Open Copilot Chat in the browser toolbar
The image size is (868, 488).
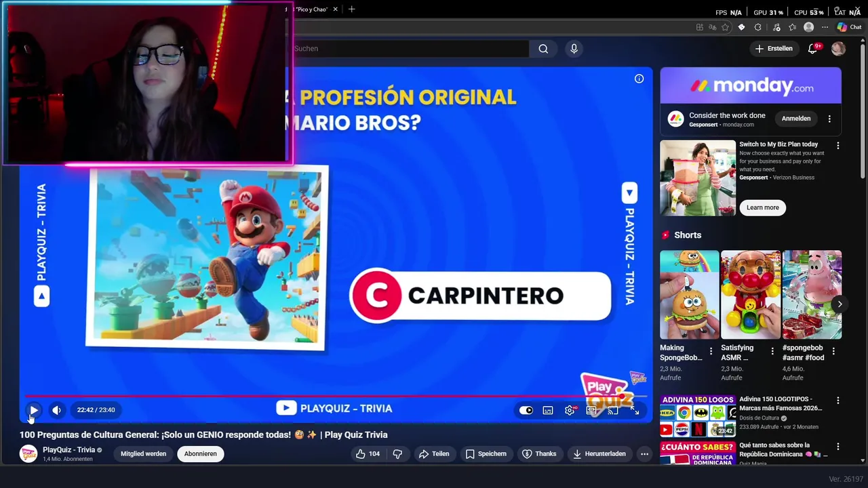click(849, 27)
